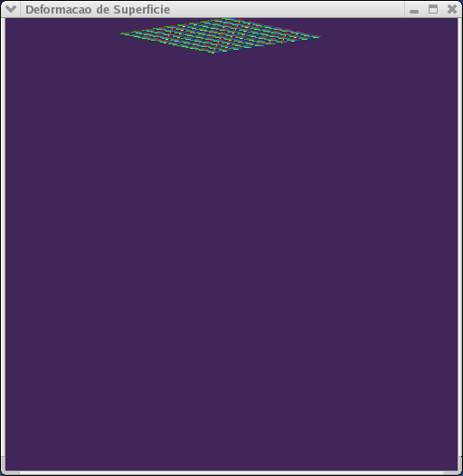463x476 pixels.
Task: Select the rightmost corner of the mesh
Action: 325,37
